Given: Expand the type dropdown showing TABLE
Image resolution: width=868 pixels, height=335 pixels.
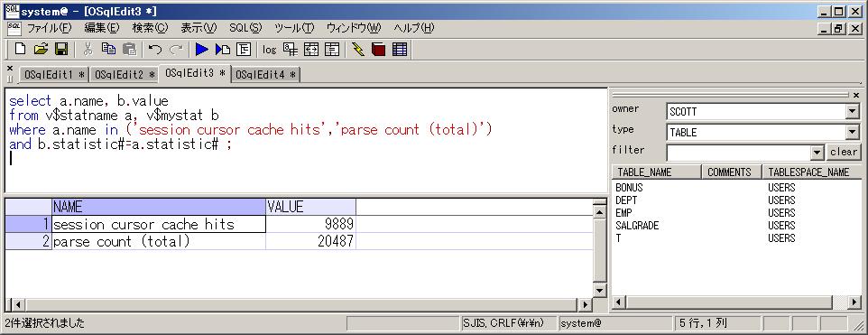Looking at the screenshot, I should tap(852, 133).
